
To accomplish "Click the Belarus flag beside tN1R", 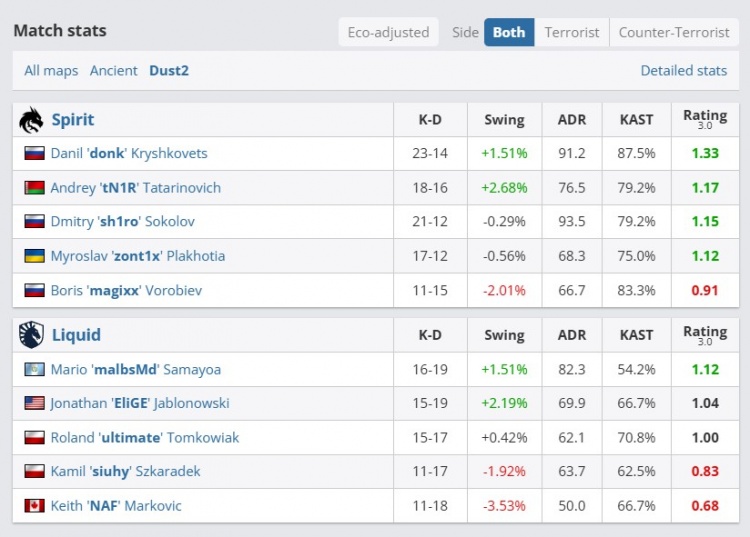I will click(x=35, y=188).
